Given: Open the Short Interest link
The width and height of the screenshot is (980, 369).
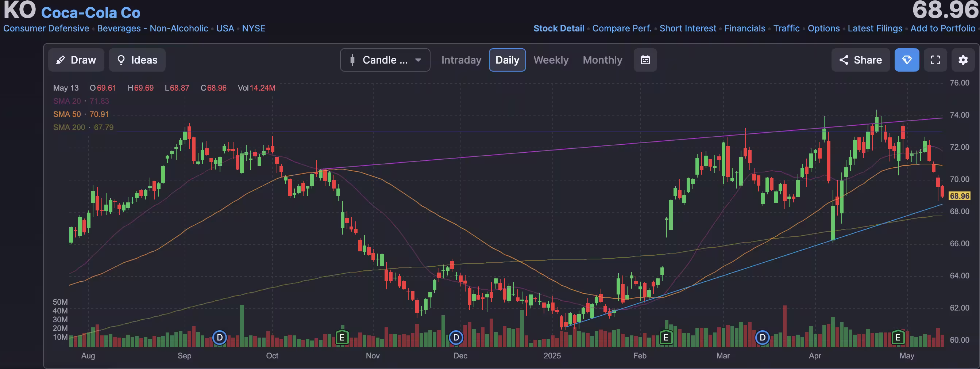Looking at the screenshot, I should (687, 28).
